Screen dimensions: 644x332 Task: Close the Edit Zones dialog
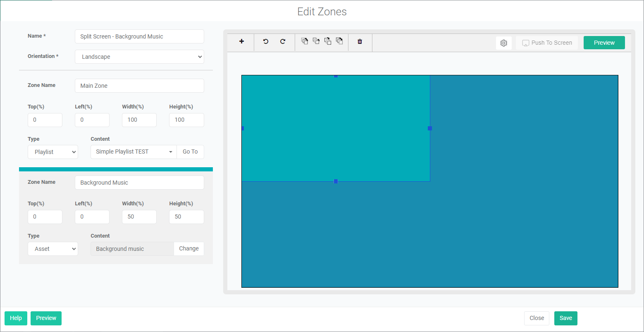tap(537, 318)
